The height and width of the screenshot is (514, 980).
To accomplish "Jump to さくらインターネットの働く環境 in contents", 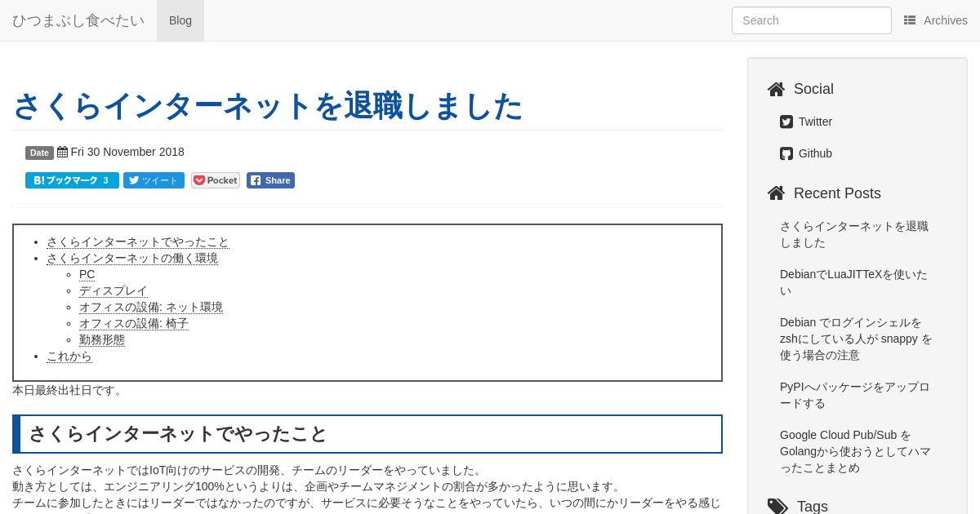I will 132,258.
